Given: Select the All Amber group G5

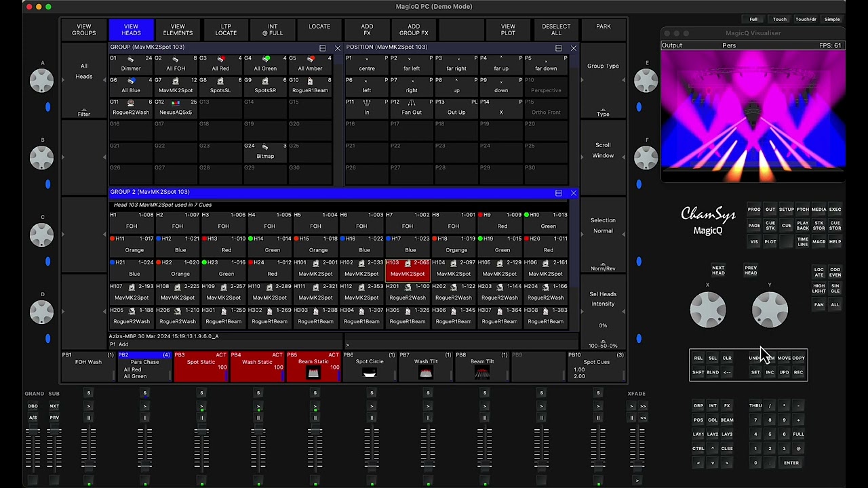Looking at the screenshot, I should click(310, 64).
